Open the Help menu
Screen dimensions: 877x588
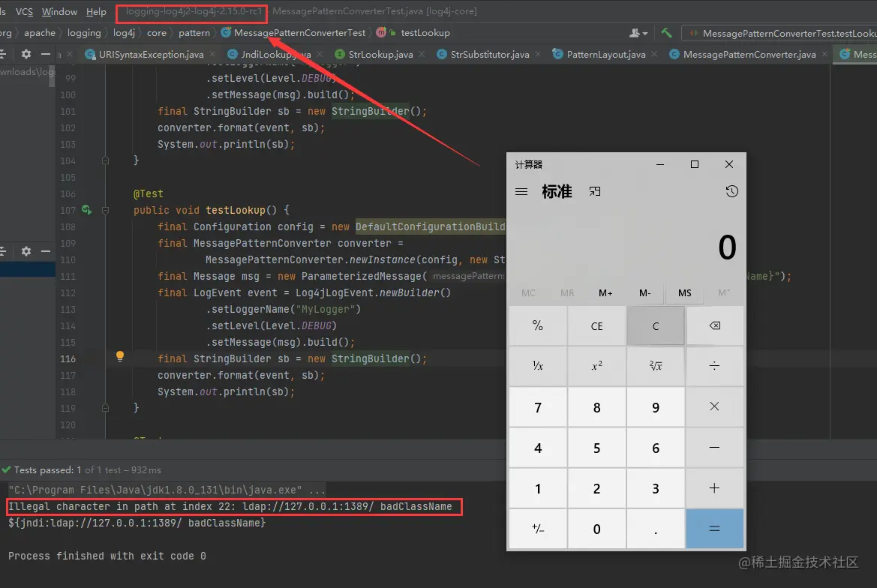pos(96,11)
